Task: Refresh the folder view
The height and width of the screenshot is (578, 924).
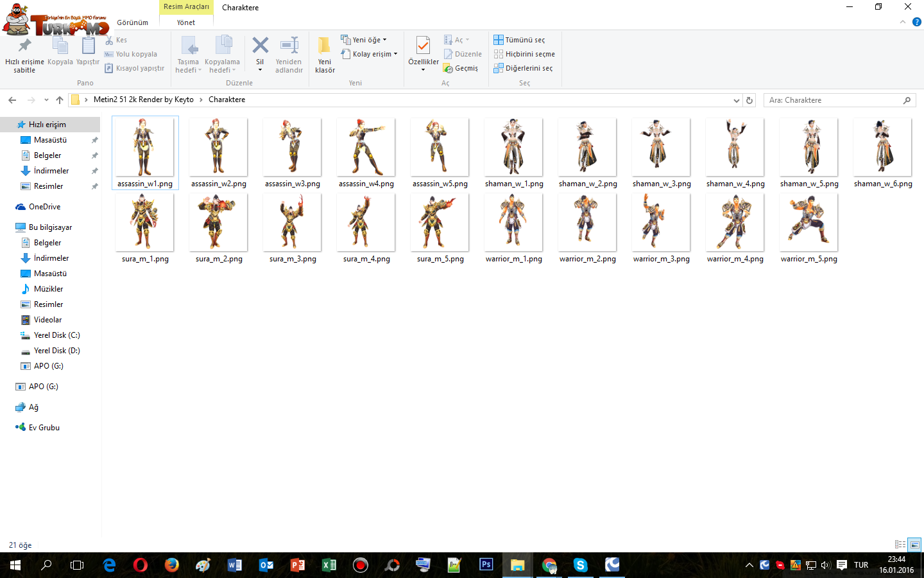Action: click(x=749, y=100)
